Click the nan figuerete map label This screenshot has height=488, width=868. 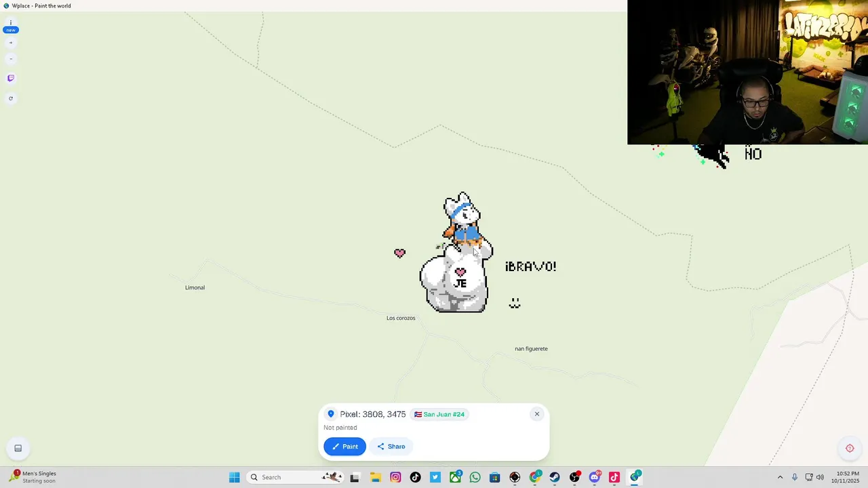(531, 348)
